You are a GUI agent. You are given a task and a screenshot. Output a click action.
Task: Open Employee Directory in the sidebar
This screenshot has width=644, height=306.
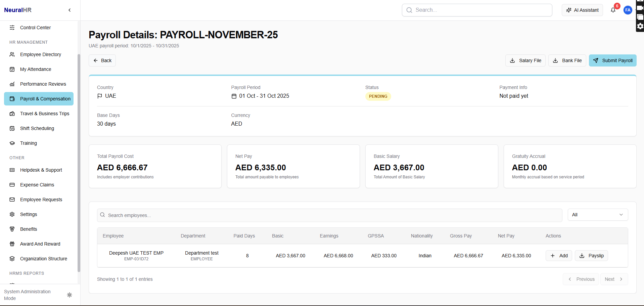(40, 54)
